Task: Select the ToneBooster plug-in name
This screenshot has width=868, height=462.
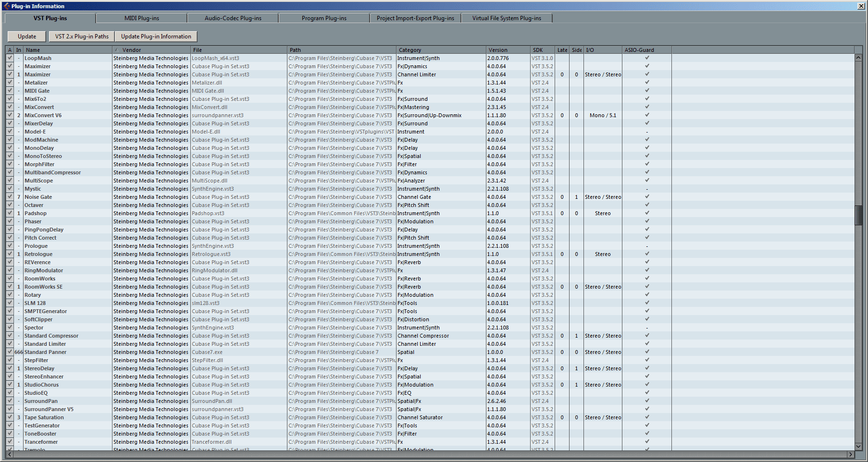Action: click(x=40, y=434)
